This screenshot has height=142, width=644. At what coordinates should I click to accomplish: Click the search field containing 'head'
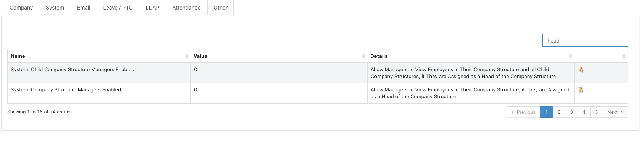[585, 40]
